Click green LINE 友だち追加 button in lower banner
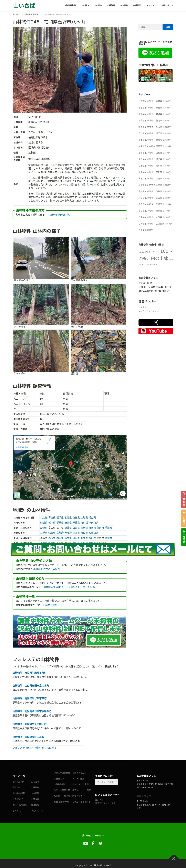The image size is (186, 868). (104, 640)
